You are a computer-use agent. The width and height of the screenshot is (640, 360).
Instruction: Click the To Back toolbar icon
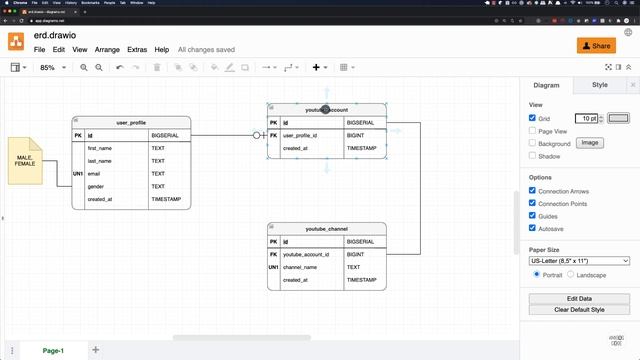(193, 67)
